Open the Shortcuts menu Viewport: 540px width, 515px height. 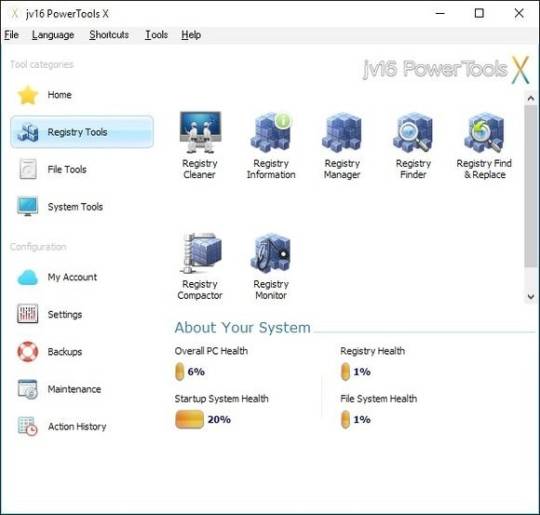109,35
